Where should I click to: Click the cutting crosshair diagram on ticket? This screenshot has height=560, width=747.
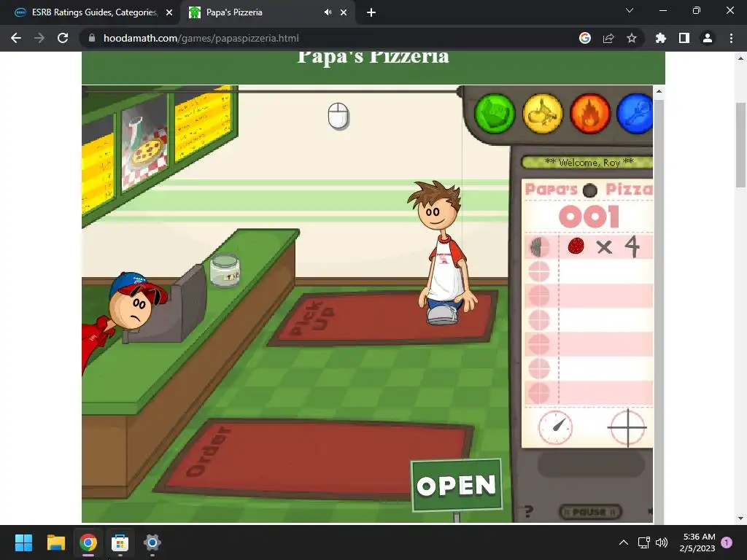tap(627, 427)
